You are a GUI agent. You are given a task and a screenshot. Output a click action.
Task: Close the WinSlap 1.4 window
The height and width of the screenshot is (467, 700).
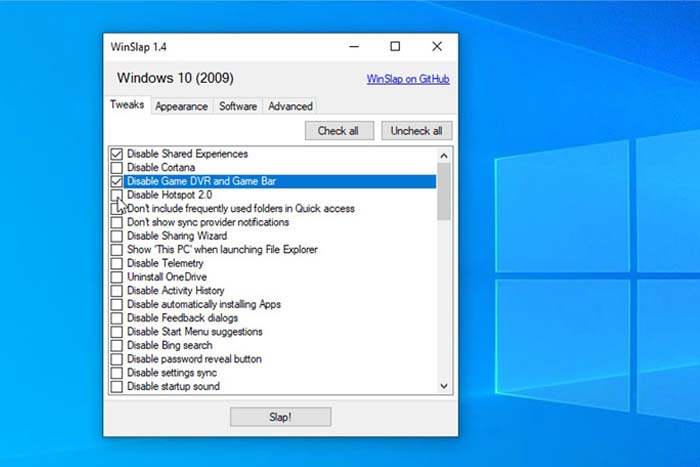click(x=437, y=46)
